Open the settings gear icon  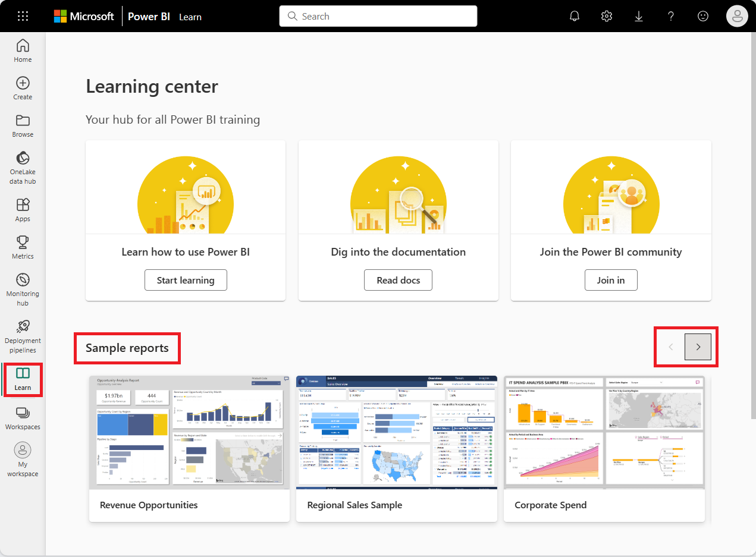(607, 16)
